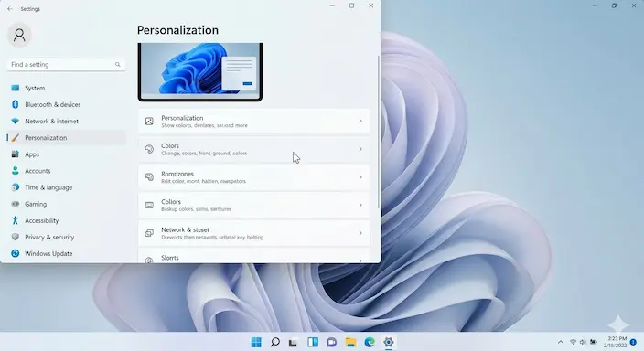The width and height of the screenshot is (644, 351).
Task: Click the Windows Update sync icon
Action: coord(16,253)
